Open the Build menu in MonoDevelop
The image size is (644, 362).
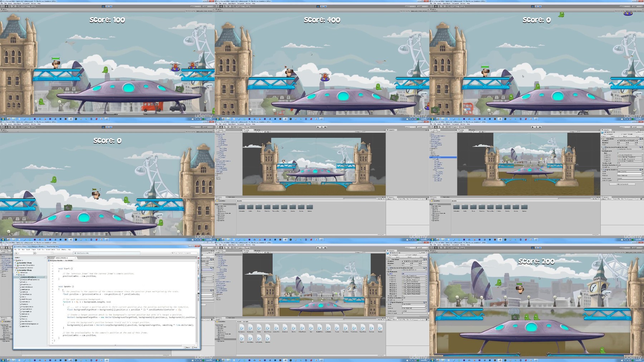39,250
